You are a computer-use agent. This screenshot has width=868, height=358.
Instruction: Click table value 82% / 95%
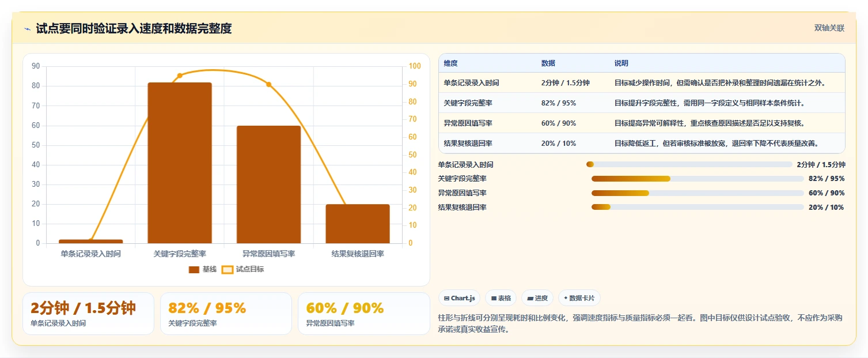pos(559,103)
